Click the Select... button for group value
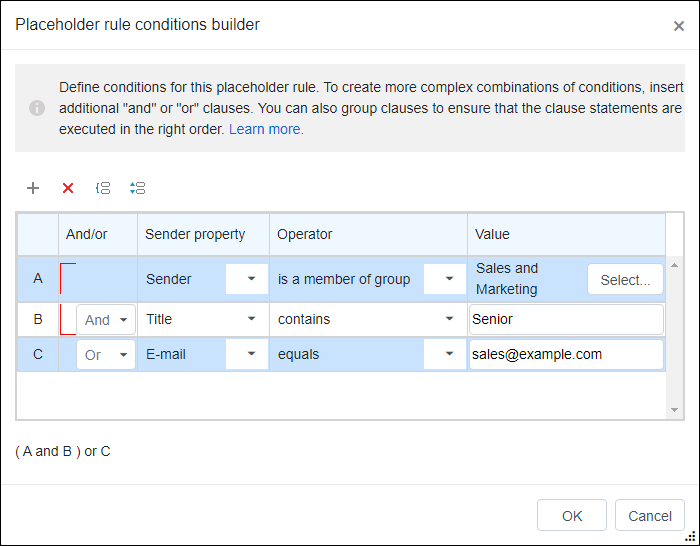This screenshot has width=700, height=546. point(625,279)
